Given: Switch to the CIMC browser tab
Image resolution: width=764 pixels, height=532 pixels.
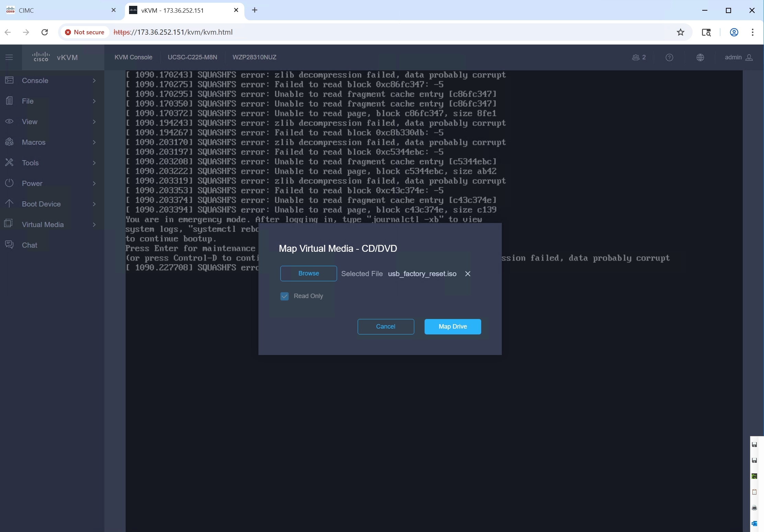Looking at the screenshot, I should point(61,10).
